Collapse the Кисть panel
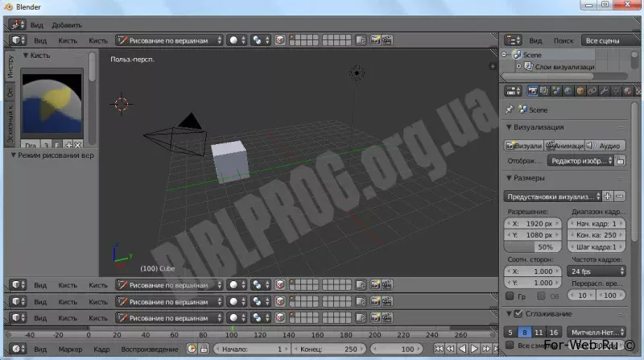This screenshot has height=360, width=644. point(26,55)
